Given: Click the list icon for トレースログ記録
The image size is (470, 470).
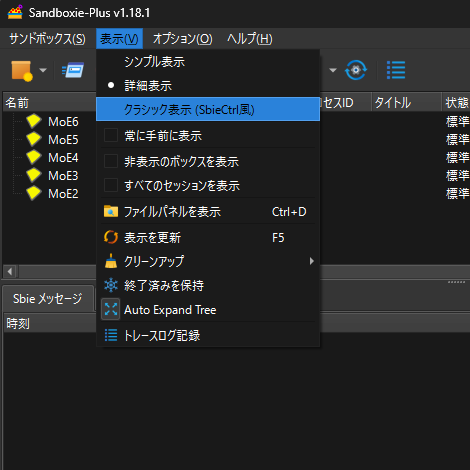Looking at the screenshot, I should (x=111, y=335).
